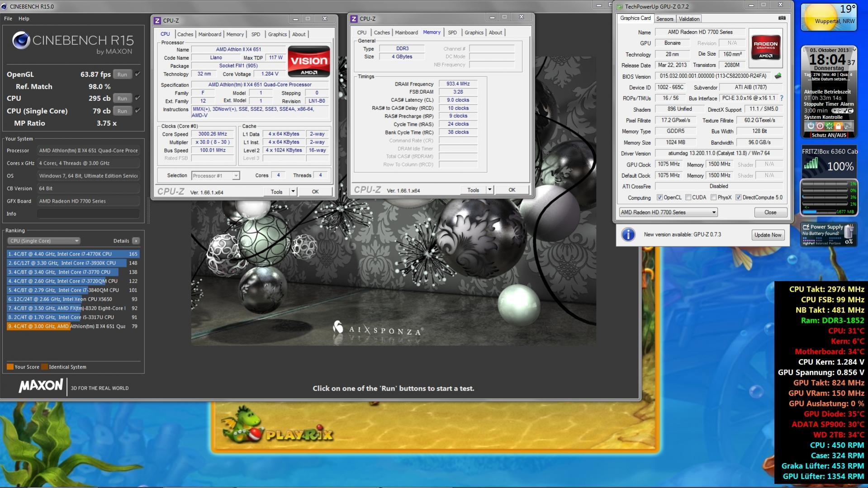Take a GPU-Z screenshot with the camera icon
The width and height of the screenshot is (868, 488).
click(782, 18)
